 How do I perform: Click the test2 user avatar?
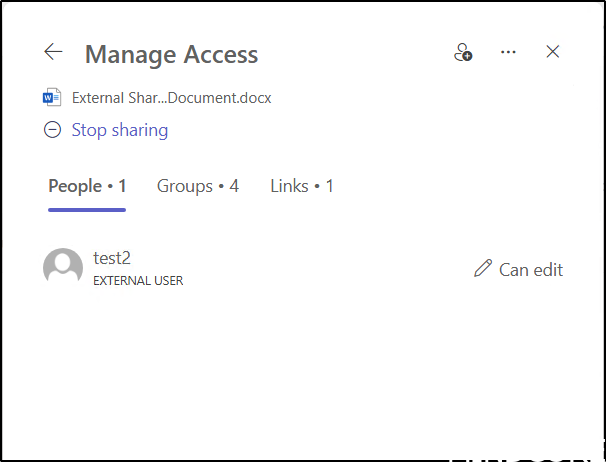(63, 268)
